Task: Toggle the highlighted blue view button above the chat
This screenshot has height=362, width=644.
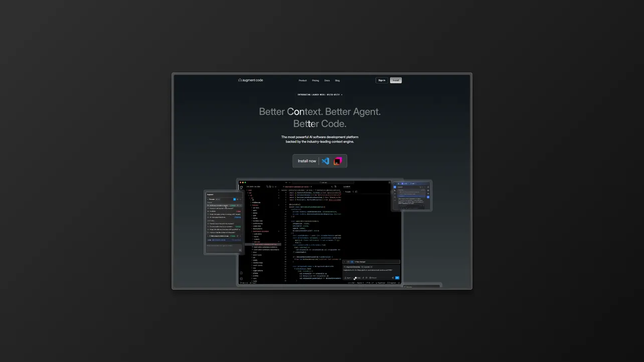Action: pos(352,262)
